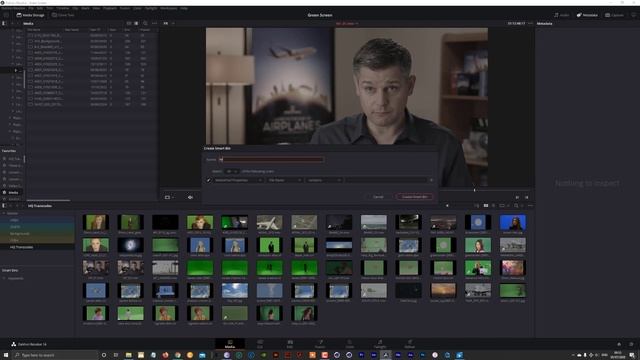Click the viewer mode icon below preview
Viewport: 640px width, 360px height.
[x=167, y=197]
